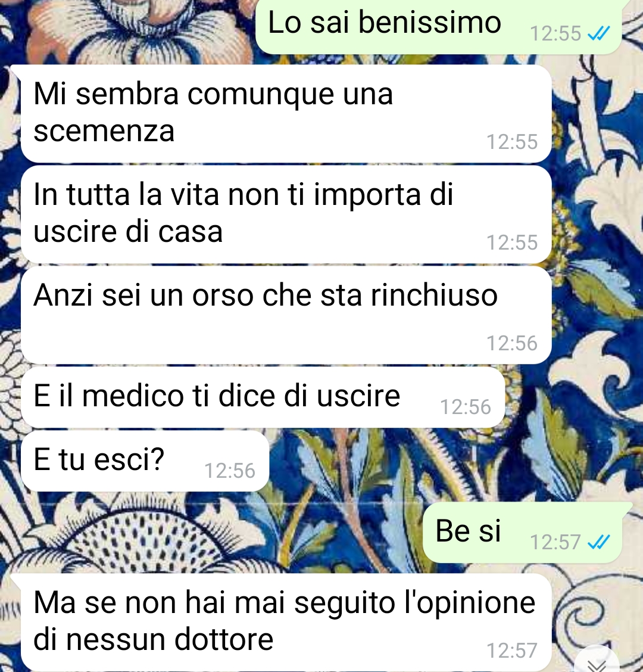Tap blue read checkmarks on 'Lo sai benissimo'
The width and height of the screenshot is (643, 672).
click(598, 33)
